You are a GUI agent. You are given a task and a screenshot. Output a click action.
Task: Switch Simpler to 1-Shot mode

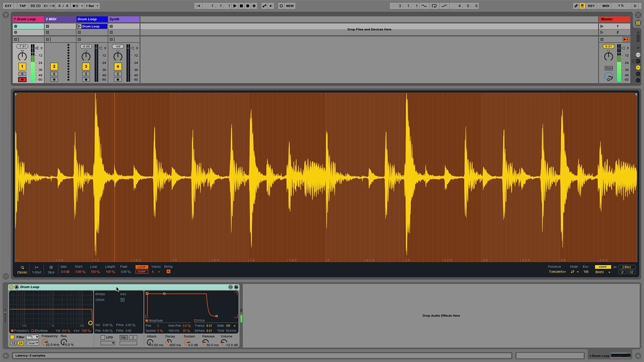pos(36,269)
